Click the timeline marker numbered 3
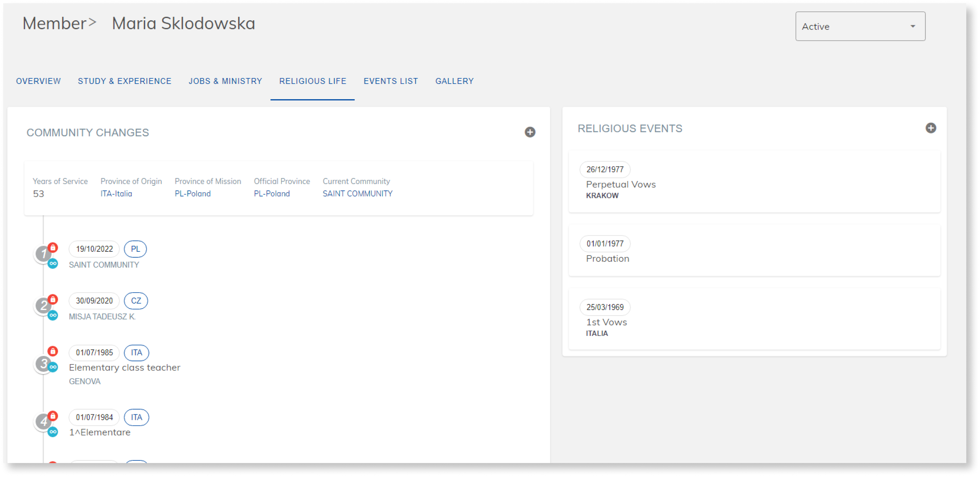 pos(43,364)
